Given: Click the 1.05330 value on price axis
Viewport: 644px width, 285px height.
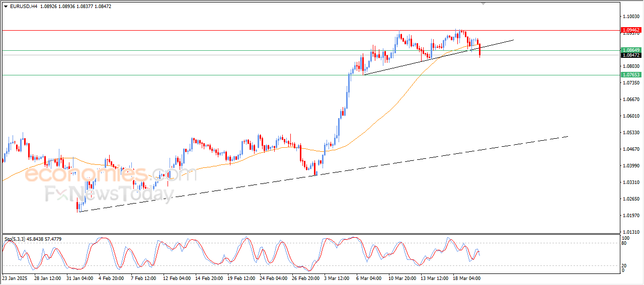Looking at the screenshot, I should [x=631, y=133].
